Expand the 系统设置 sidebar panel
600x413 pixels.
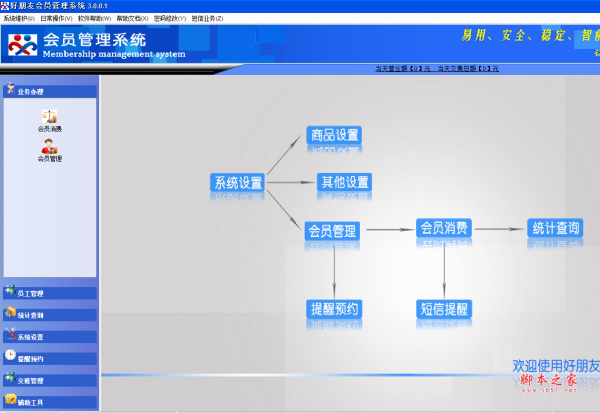pyautogui.click(x=50, y=336)
